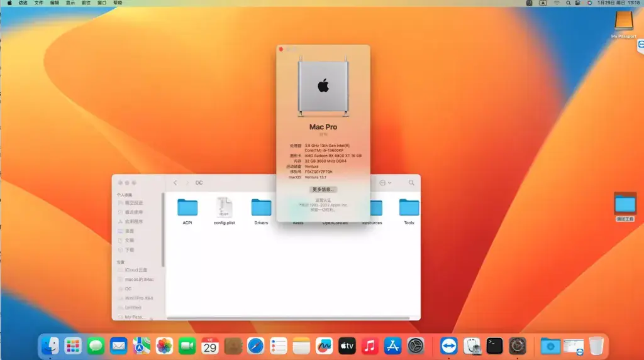Image resolution: width=644 pixels, height=360 pixels.
Task: Launch Photos from the Dock
Action: [164, 346]
